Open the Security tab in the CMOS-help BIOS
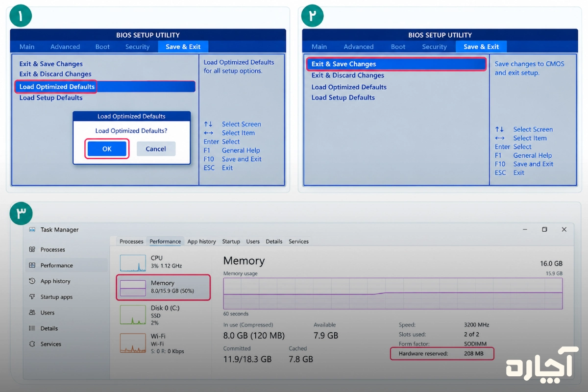Viewport: 588px width, 392px height. [435, 47]
